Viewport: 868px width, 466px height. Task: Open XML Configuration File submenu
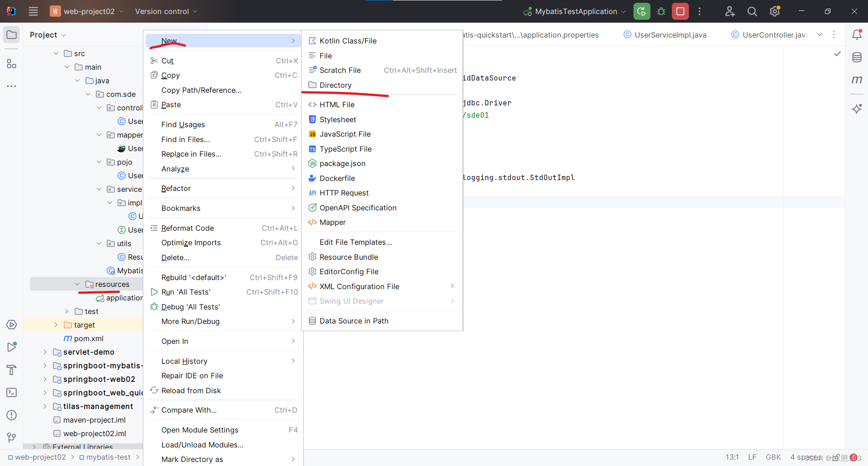(x=382, y=286)
